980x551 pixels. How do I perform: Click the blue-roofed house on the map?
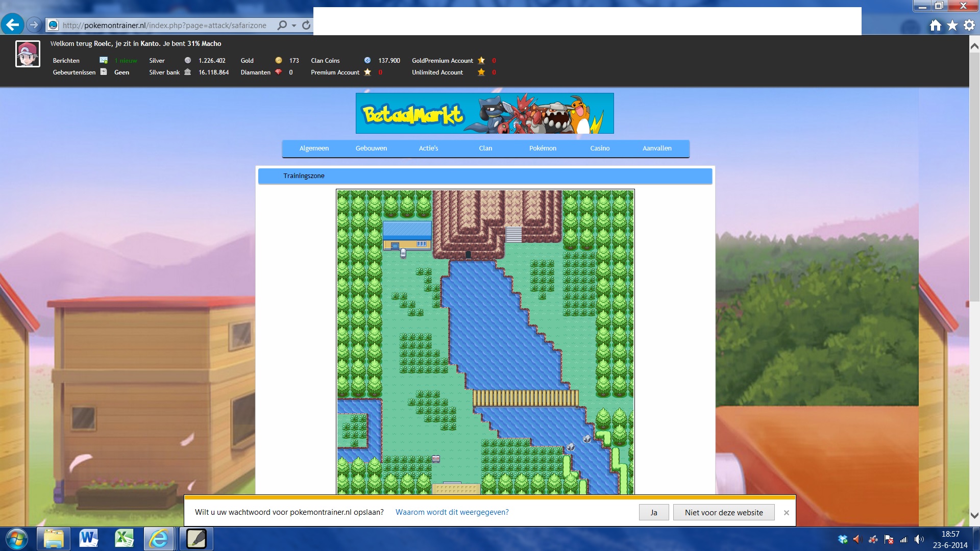click(x=407, y=236)
